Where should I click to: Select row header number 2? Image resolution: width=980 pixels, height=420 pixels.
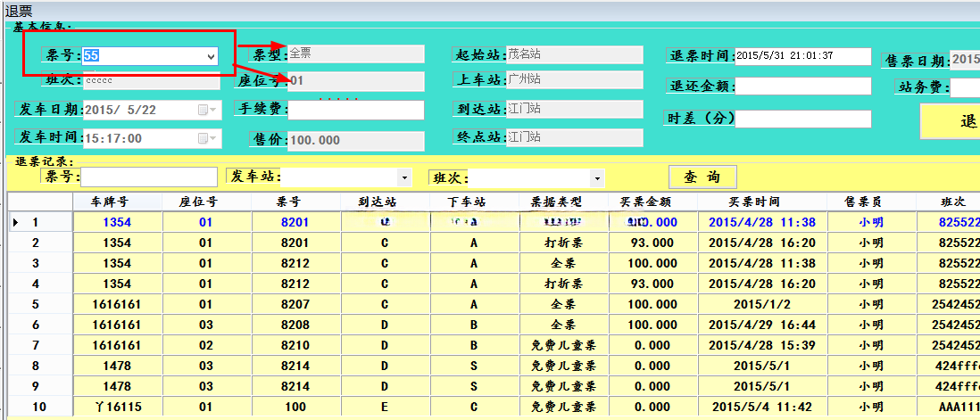(41, 243)
